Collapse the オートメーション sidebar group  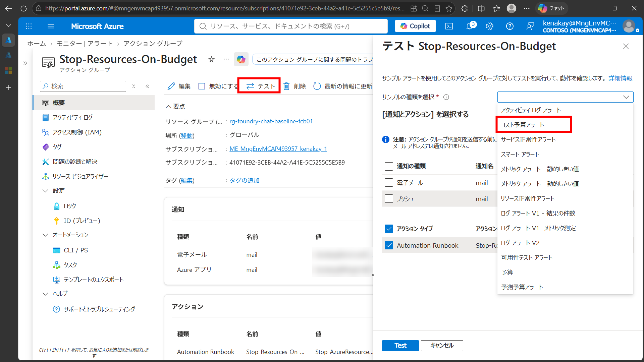click(x=45, y=235)
